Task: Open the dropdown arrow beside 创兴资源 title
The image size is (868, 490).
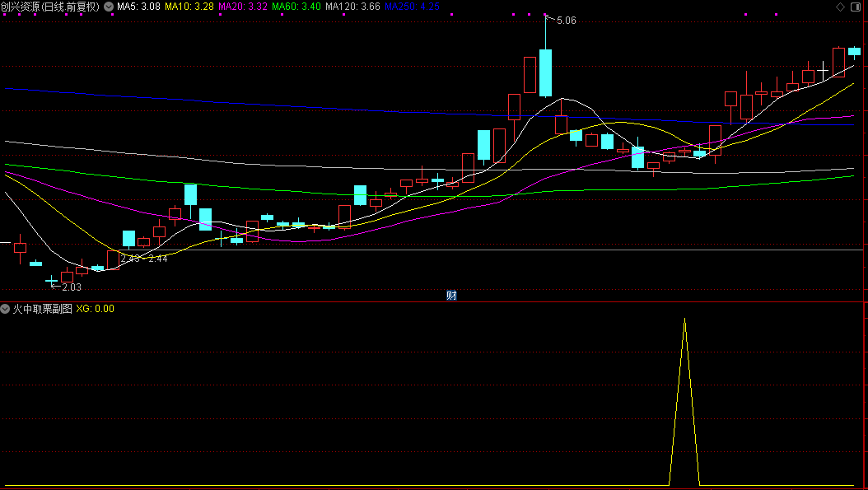Action: click(x=109, y=7)
